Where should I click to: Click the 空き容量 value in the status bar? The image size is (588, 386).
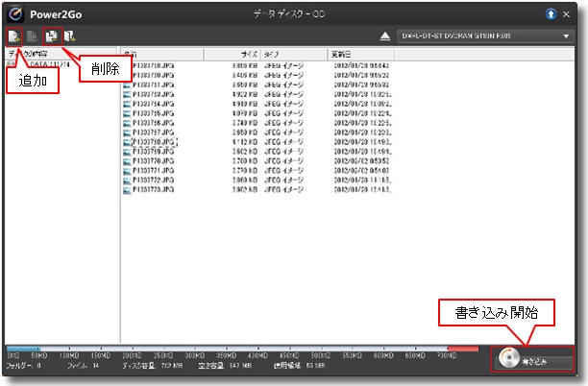point(223,366)
